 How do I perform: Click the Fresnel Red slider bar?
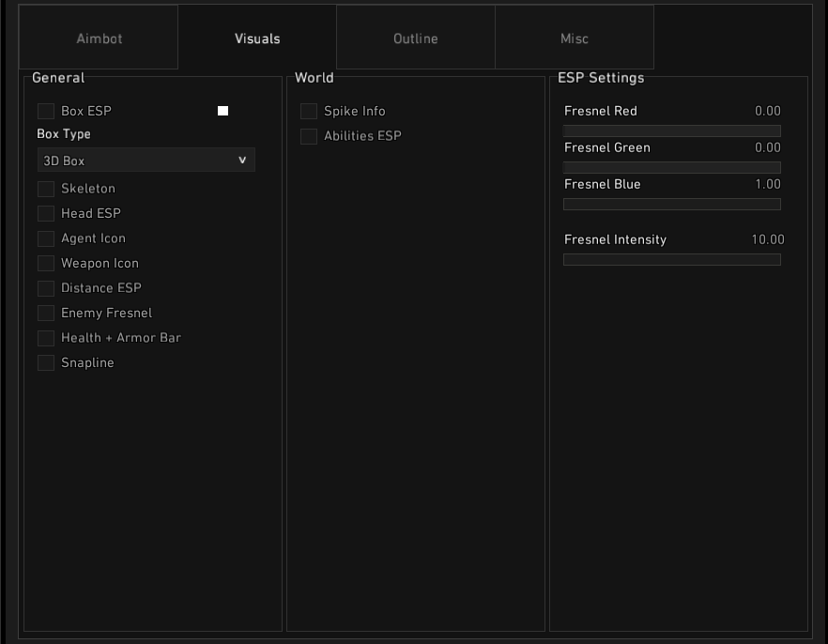point(671,130)
